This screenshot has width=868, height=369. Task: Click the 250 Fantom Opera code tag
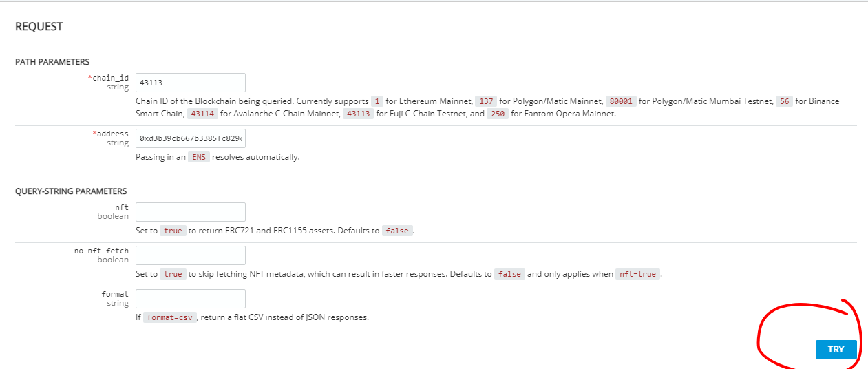498,114
